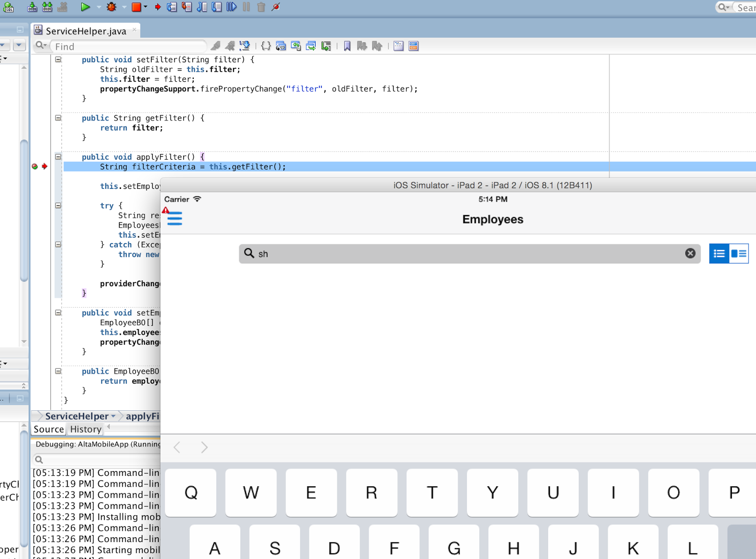Viewport: 756px width, 559px height.
Task: Click the Step Out debugger icon
Action: 202,7
